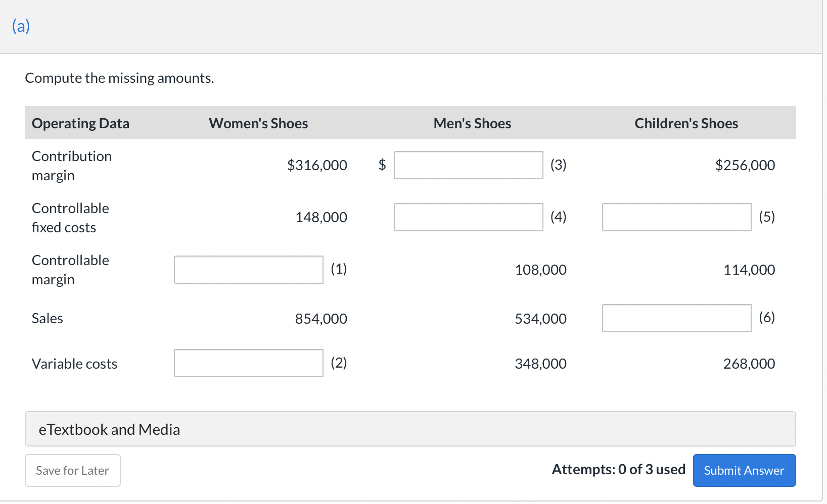Click the Women's Shoes controllable margin input (1)

[x=248, y=270]
